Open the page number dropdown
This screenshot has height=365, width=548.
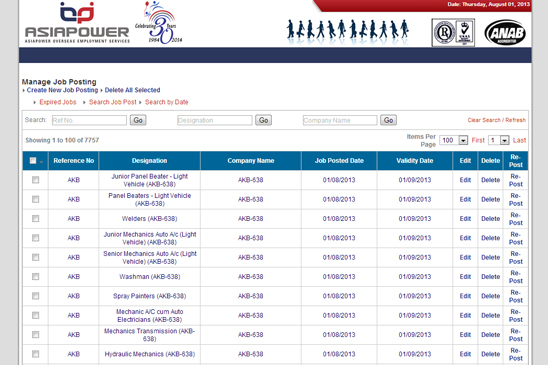click(x=499, y=140)
